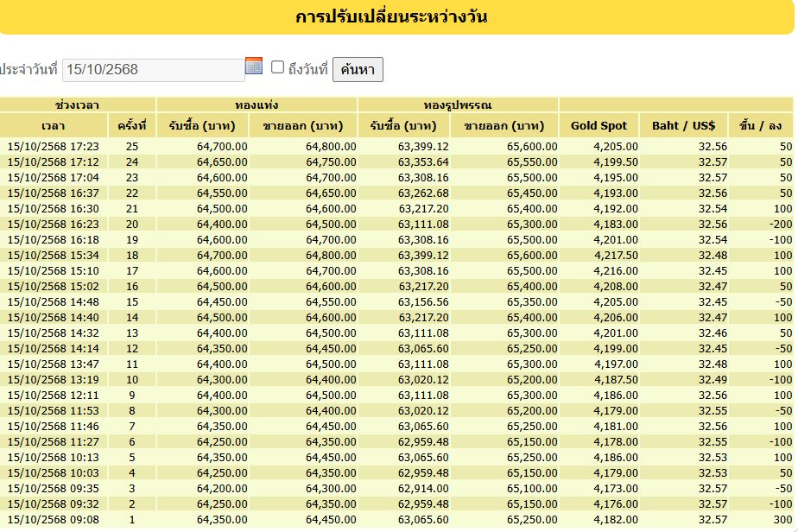Select the time cell 15/10/2568 16:30
The height and width of the screenshot is (532, 798).
tap(54, 209)
